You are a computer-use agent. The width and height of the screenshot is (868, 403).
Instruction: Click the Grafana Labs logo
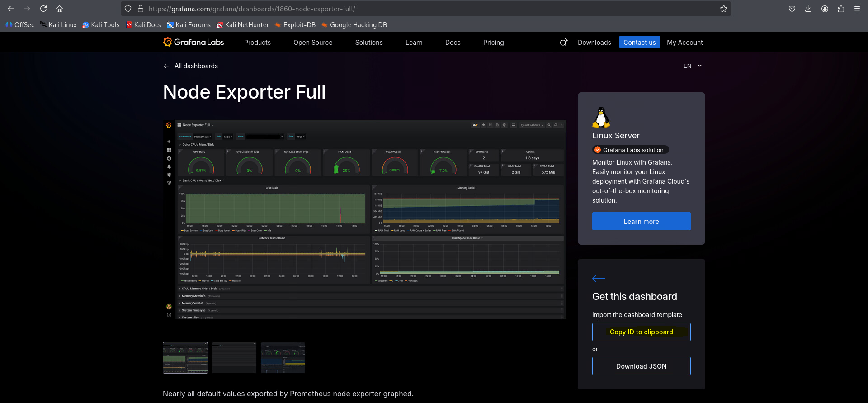pyautogui.click(x=193, y=42)
